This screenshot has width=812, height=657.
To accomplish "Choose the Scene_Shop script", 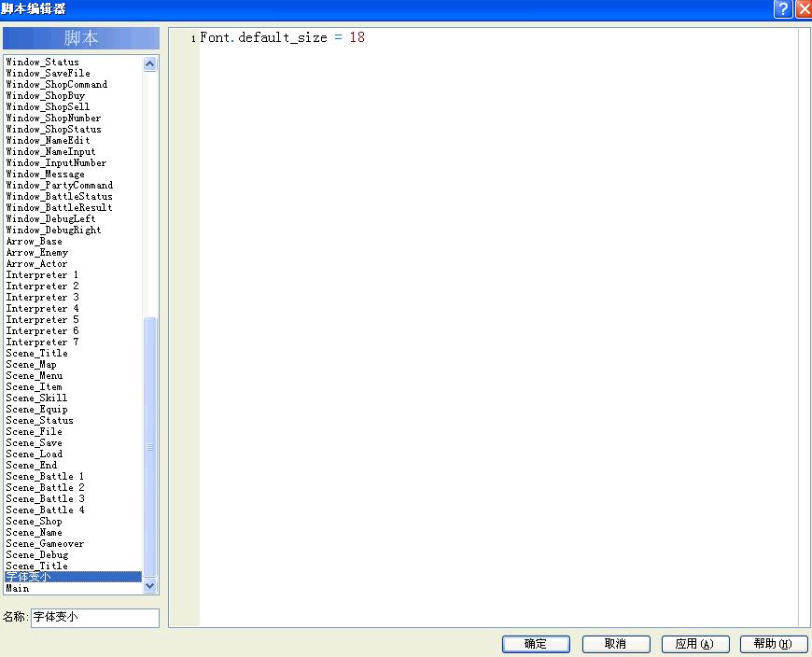I will (x=73, y=522).
